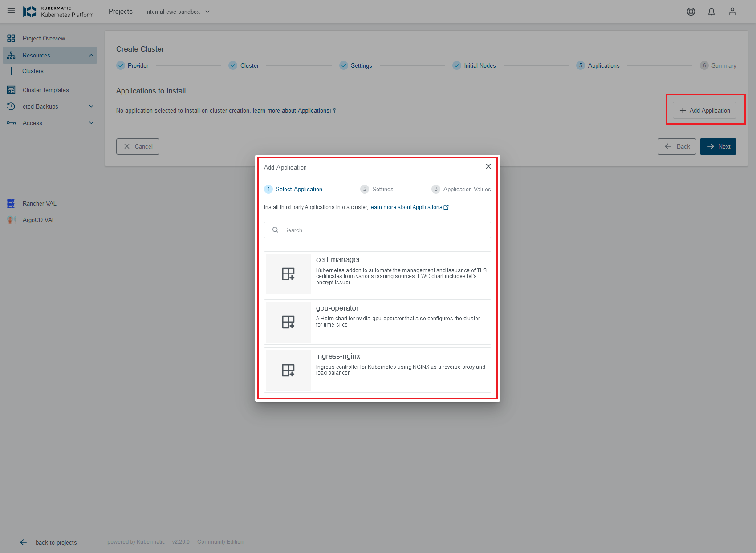Open the user account menu icon
Screen dimensions: 756x553
[x=732, y=12]
